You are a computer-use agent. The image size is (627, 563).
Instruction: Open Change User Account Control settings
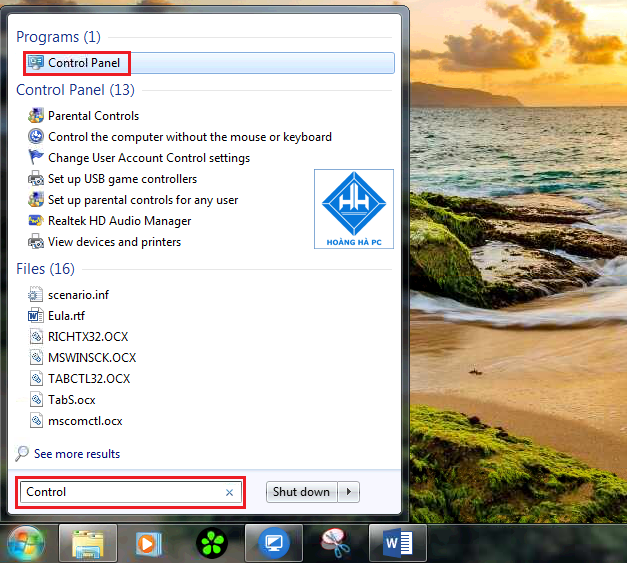click(149, 158)
